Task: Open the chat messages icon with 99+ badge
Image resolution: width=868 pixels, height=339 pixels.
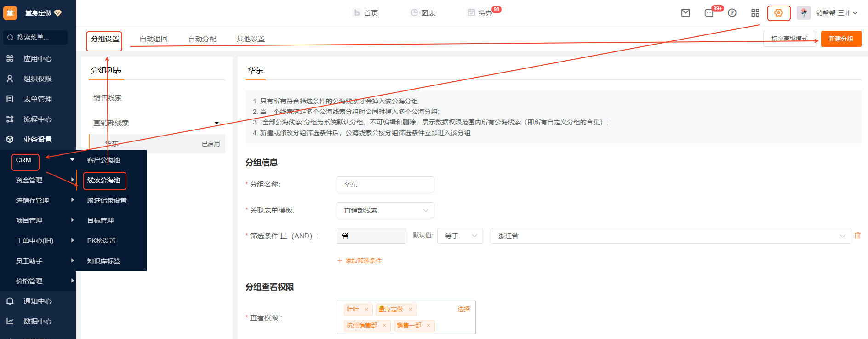Action: click(709, 13)
